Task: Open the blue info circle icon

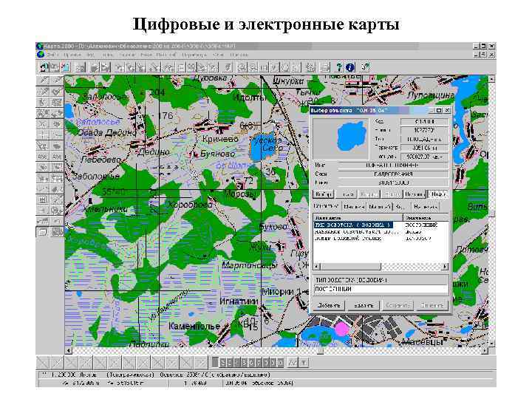Action: click(x=350, y=66)
